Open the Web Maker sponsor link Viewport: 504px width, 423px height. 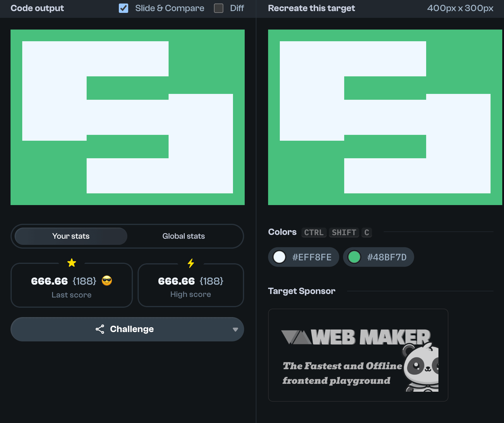tap(358, 355)
